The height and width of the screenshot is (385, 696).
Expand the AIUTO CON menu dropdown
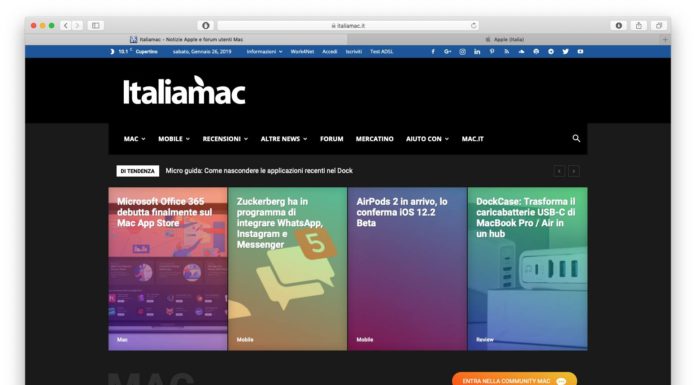click(x=427, y=139)
